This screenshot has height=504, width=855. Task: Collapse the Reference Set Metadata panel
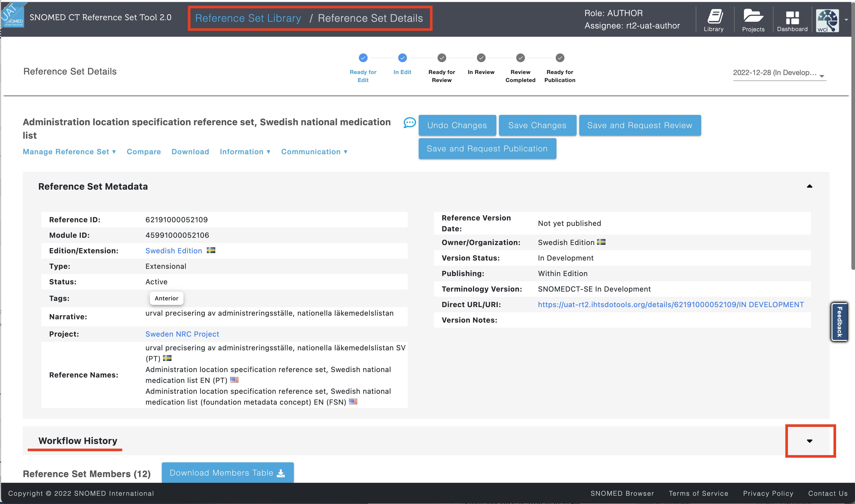pos(809,186)
